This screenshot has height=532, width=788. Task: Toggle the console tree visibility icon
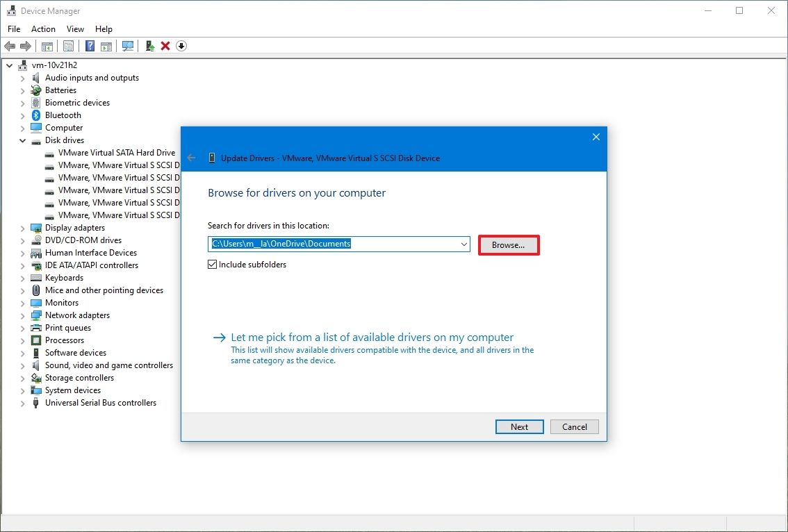tap(47, 46)
